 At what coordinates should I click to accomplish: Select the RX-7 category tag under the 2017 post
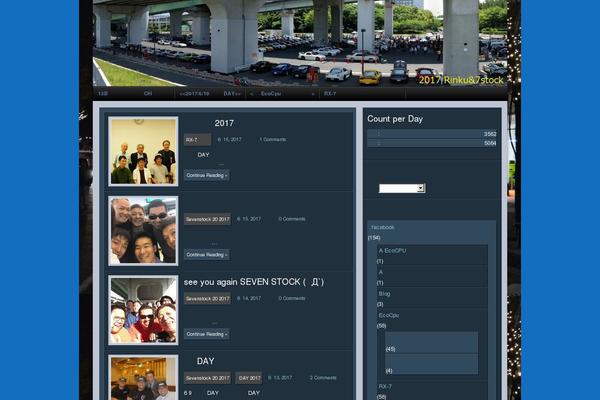[197, 140]
